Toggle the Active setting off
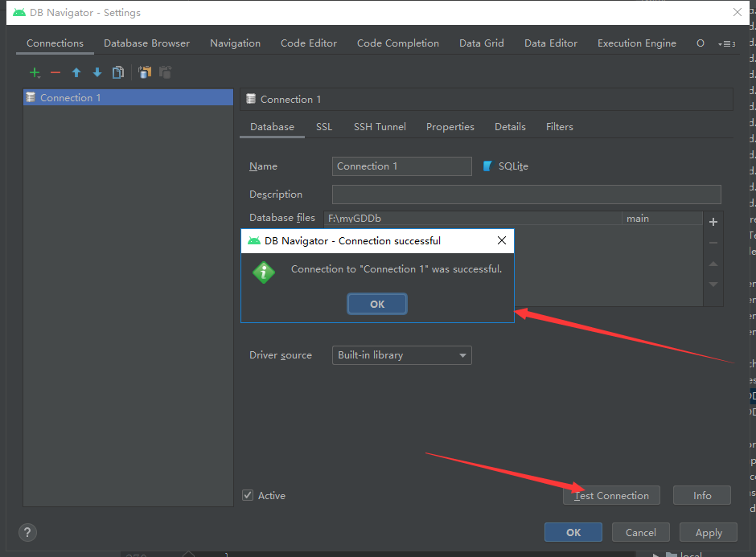Viewport: 756px width, 557px height. point(249,495)
